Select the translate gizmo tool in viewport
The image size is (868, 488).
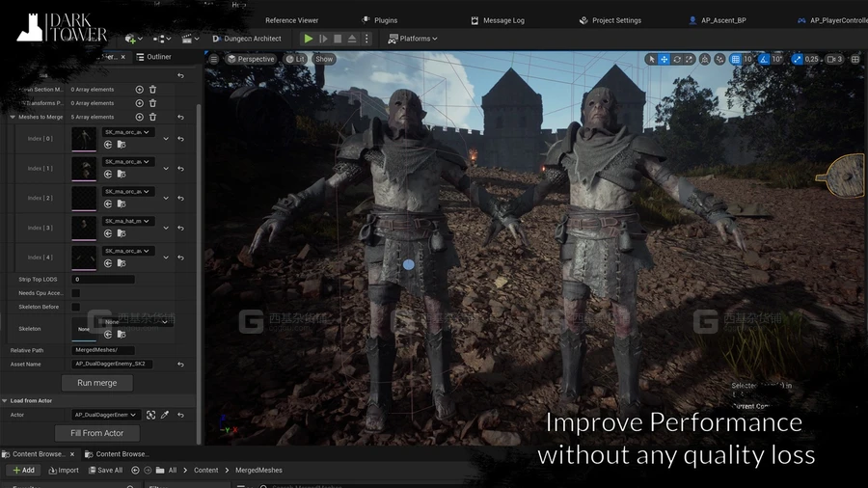664,59
